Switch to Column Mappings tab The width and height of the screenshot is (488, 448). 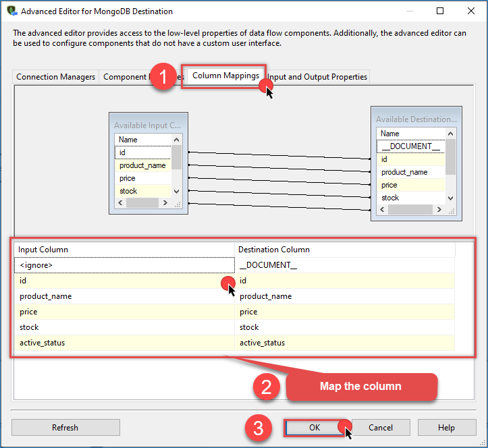pos(225,76)
